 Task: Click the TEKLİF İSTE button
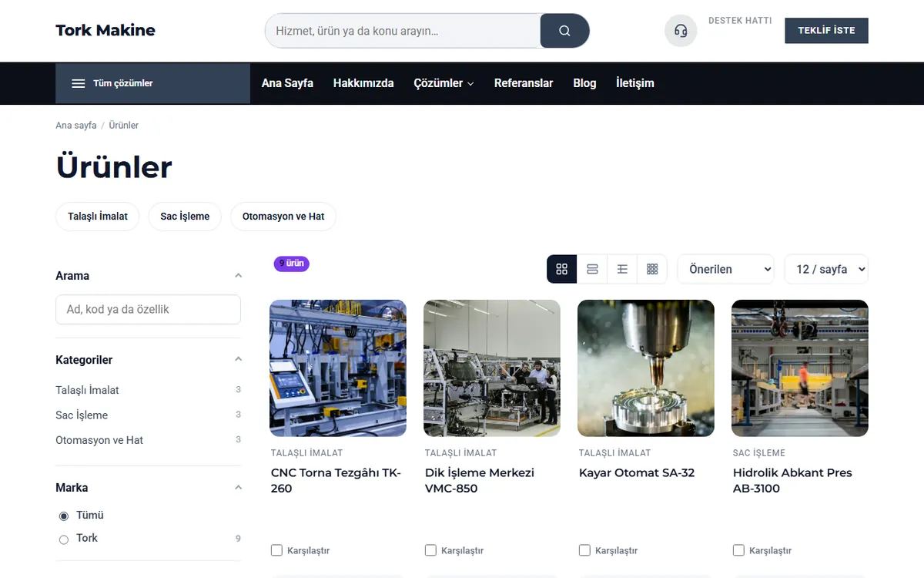click(x=826, y=31)
